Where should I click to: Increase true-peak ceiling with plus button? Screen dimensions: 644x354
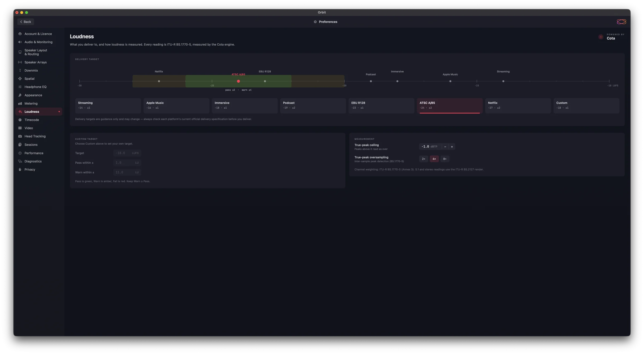click(x=452, y=147)
